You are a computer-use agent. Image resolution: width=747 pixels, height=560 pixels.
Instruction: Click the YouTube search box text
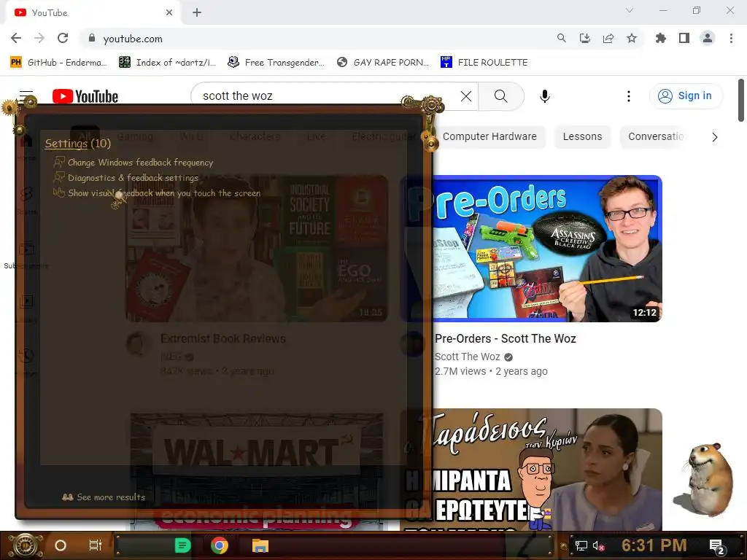click(x=238, y=96)
